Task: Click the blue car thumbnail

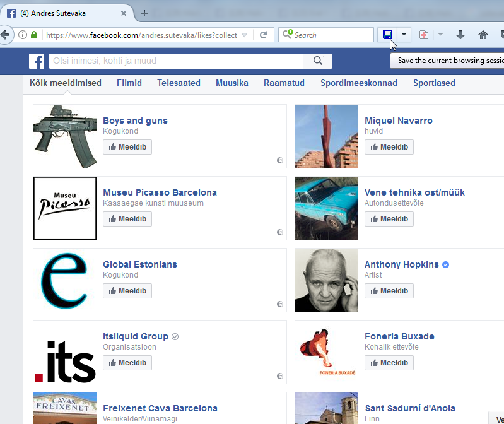Action: coord(327,208)
